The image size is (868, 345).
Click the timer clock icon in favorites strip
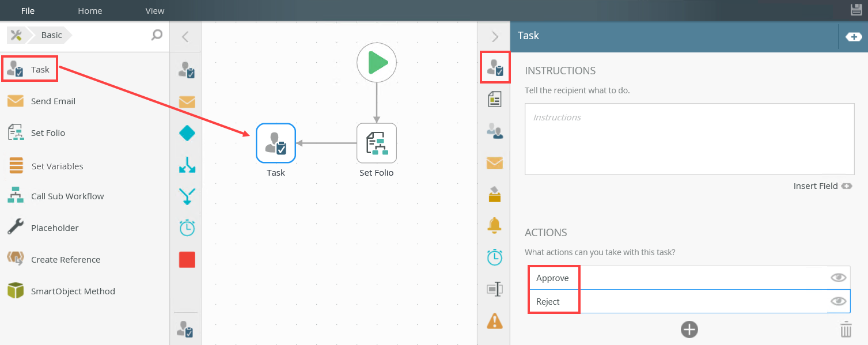coord(187,228)
